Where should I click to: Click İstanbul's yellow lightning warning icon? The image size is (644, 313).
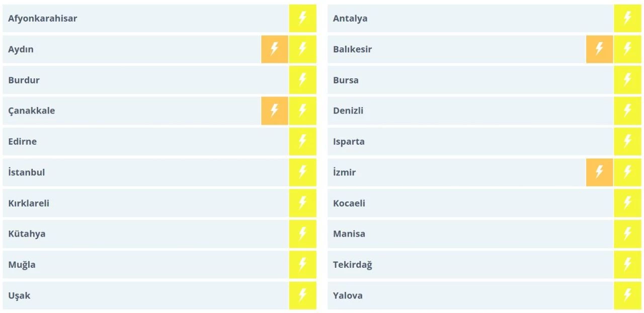tap(302, 172)
